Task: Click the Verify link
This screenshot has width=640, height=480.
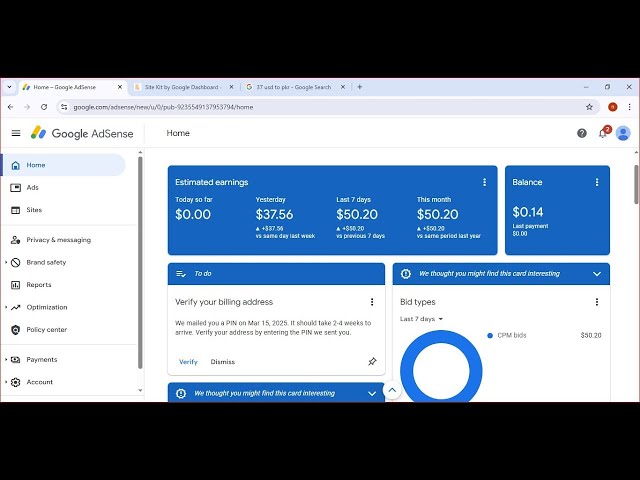Action: 188,362
